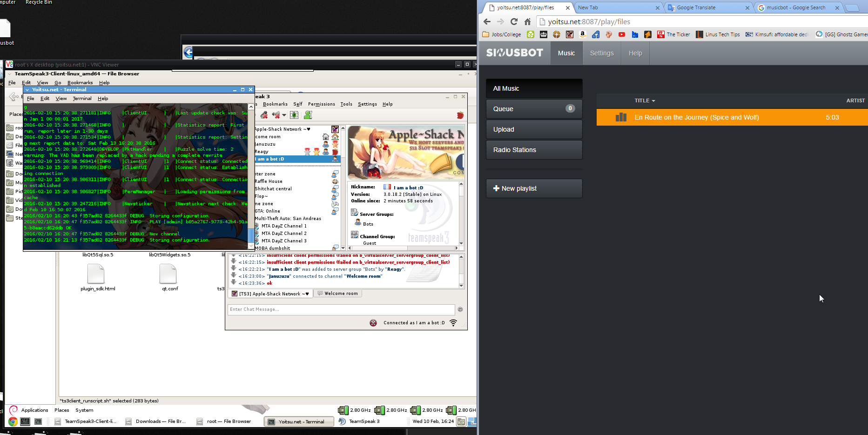The height and width of the screenshot is (435, 868).
Task: Create a New playlist
Action: pos(534,188)
